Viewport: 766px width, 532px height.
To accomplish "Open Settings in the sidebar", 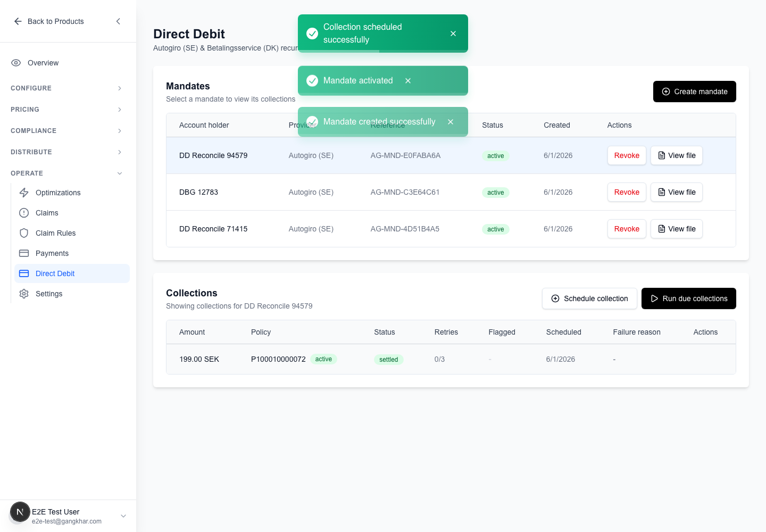I will point(72,294).
